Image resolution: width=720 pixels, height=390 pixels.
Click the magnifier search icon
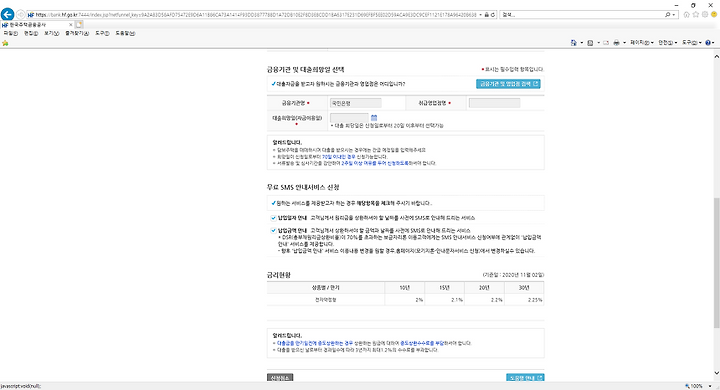668,15
